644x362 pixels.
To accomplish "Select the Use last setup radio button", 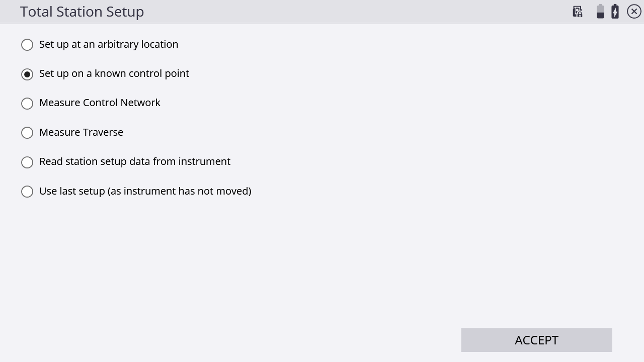I will (27, 192).
